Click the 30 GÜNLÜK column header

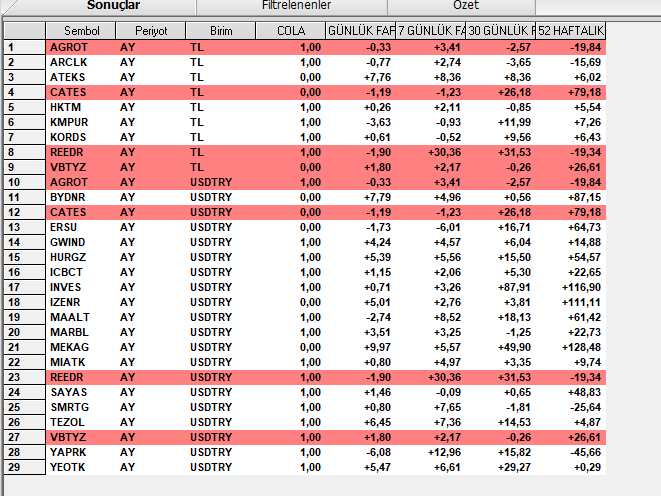[500, 31]
